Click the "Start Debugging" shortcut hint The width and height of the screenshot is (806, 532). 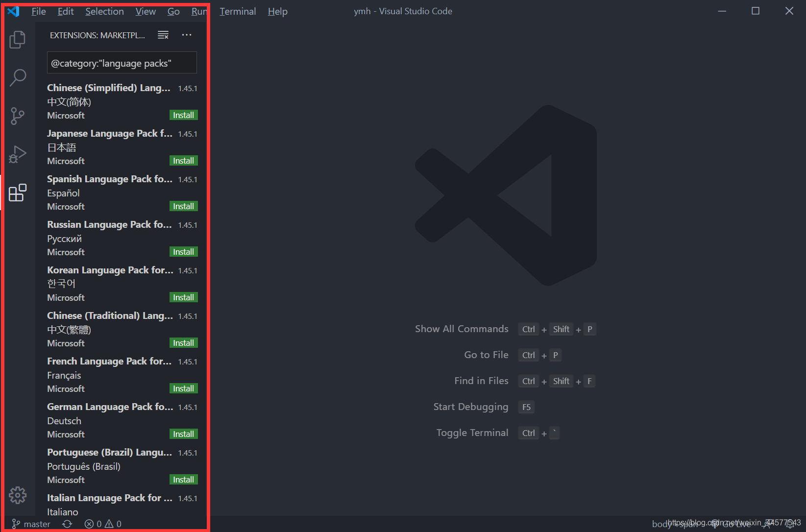coord(471,407)
